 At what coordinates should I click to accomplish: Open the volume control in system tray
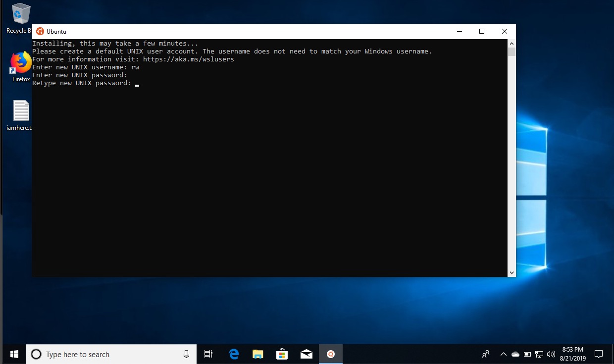pos(551,354)
